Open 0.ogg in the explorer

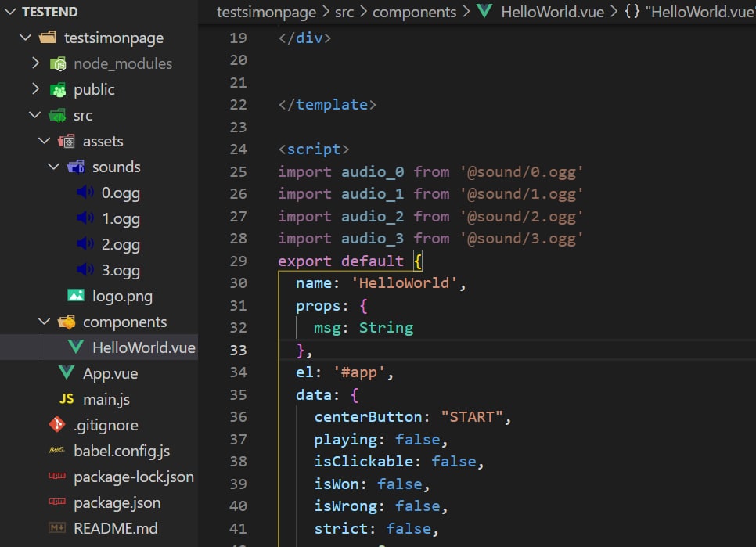tap(121, 193)
